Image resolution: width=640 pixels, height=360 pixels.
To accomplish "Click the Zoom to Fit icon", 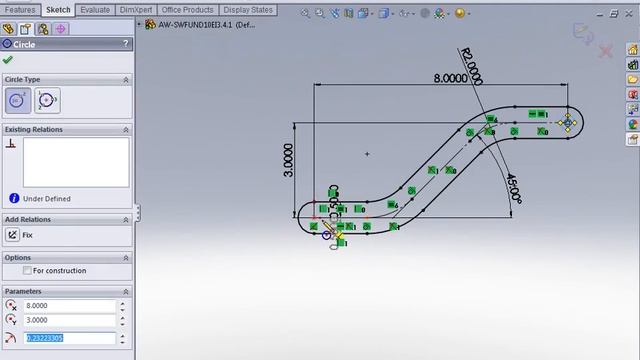I will coord(305,13).
